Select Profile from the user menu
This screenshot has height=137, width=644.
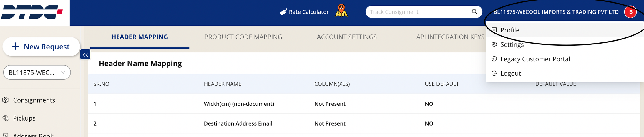coord(510,30)
